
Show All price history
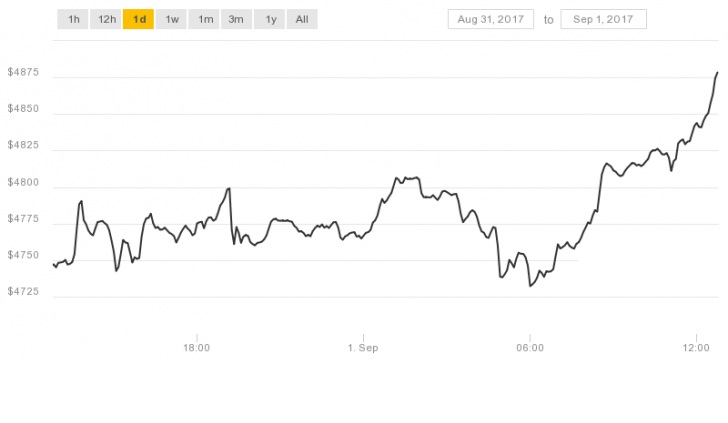pos(302,20)
